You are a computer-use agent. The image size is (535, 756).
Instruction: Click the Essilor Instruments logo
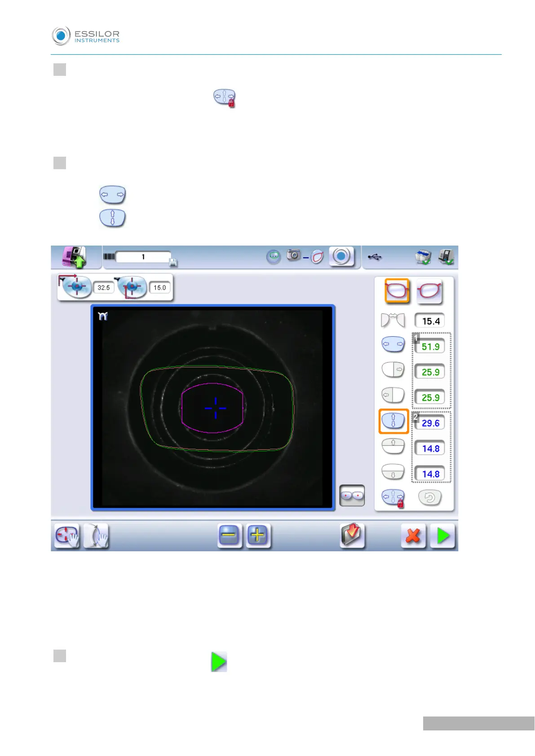(86, 36)
